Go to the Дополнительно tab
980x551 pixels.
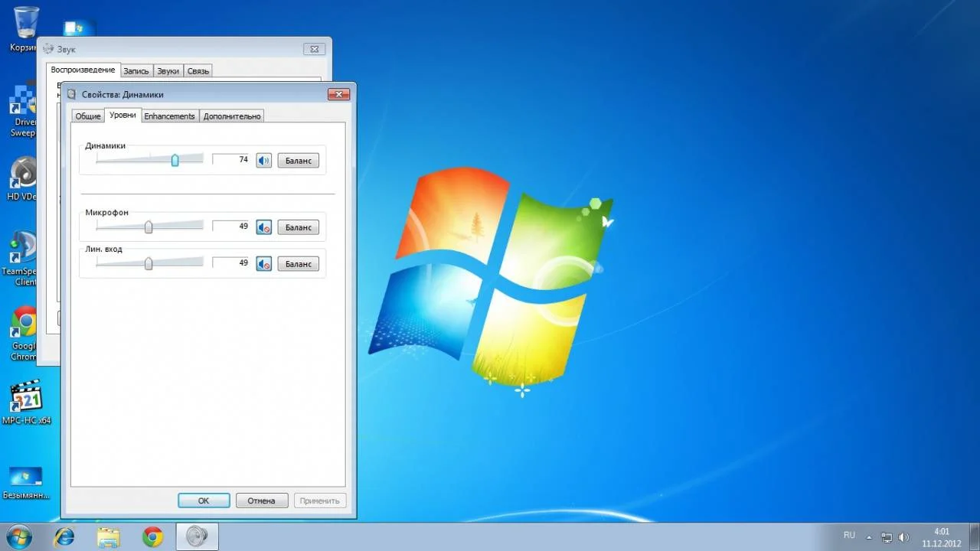coord(232,116)
